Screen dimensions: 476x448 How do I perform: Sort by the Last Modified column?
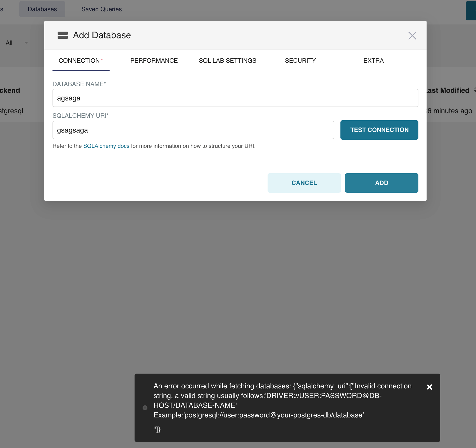(448, 90)
